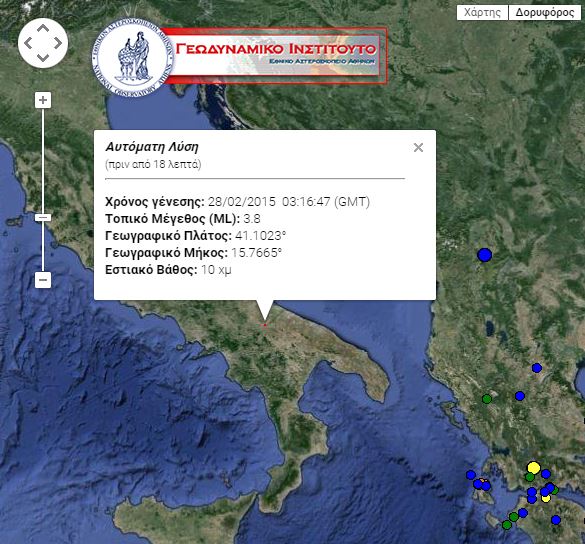This screenshot has width=585, height=544.
Task: Click the Αυτόματη Λύση popup title
Action: 152,147
